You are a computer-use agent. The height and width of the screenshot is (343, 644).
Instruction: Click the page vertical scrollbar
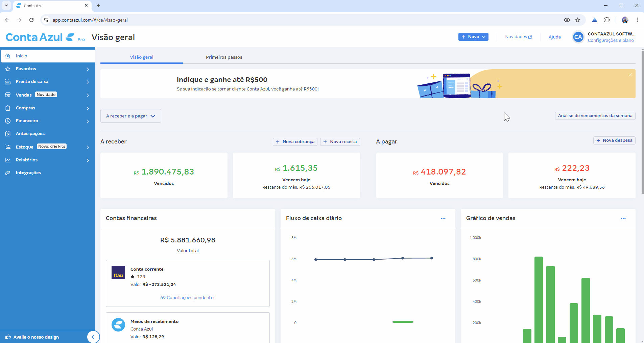[642, 122]
